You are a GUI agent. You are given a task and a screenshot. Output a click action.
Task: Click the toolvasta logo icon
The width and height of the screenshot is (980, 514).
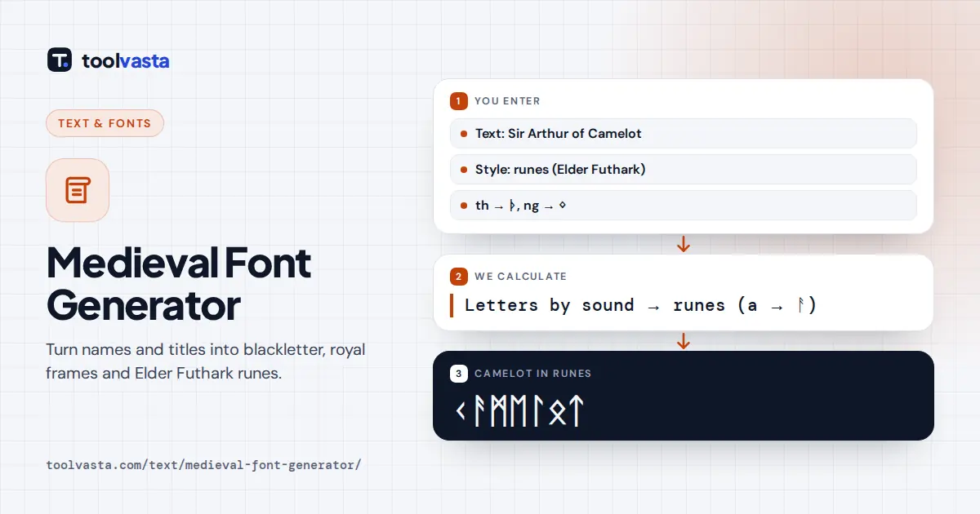(x=60, y=60)
